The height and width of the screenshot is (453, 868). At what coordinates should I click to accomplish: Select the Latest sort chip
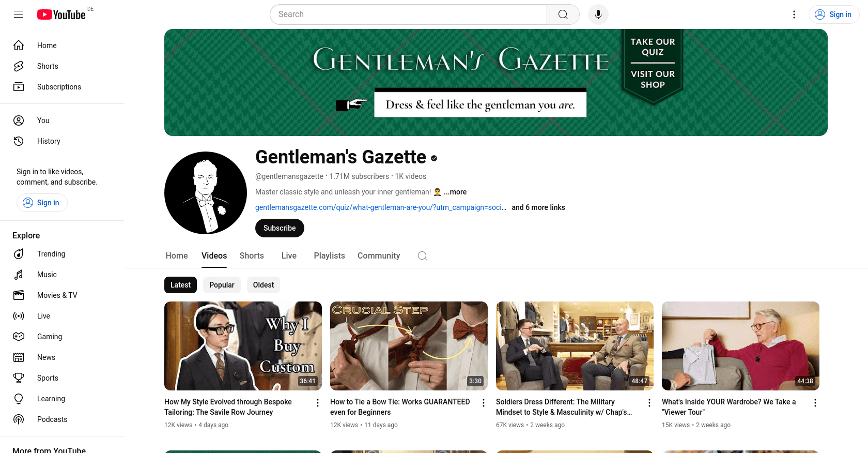tap(180, 285)
